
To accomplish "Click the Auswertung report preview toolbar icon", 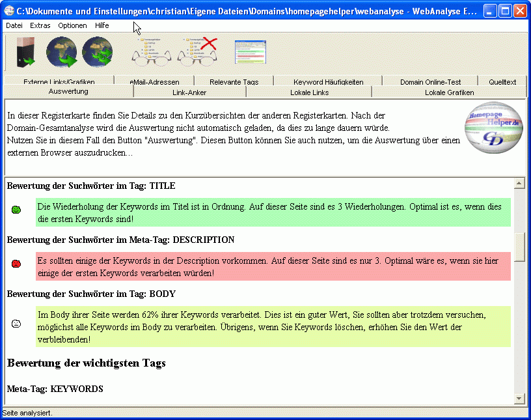I will click(251, 52).
